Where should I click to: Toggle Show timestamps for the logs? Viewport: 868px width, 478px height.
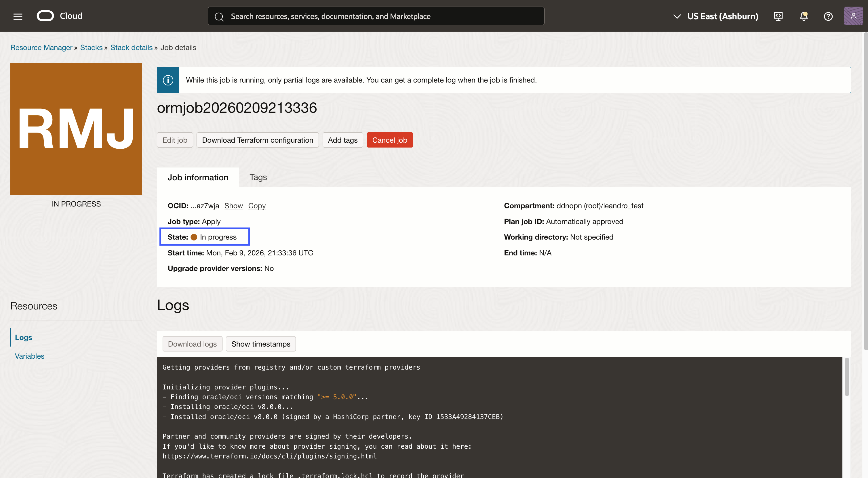pos(261,344)
